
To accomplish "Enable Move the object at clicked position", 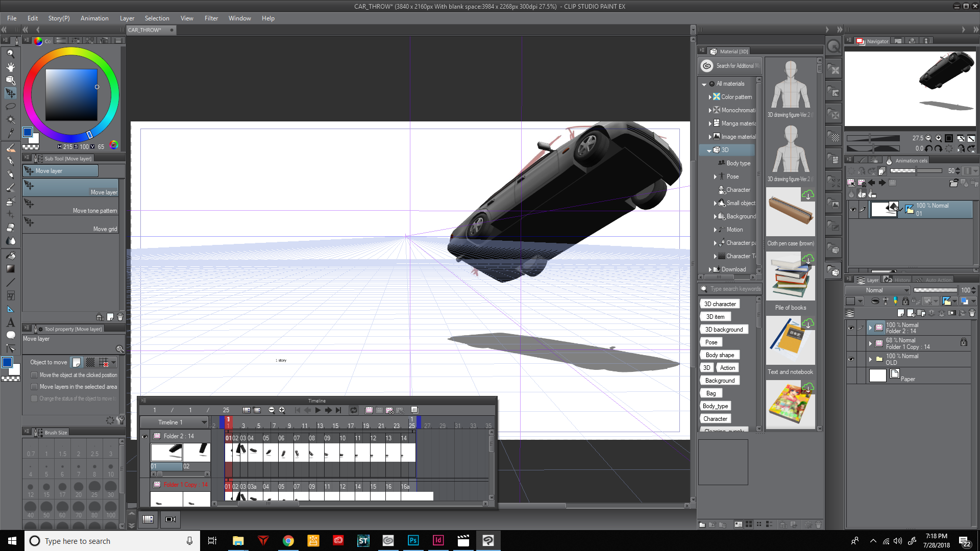I will pos(34,375).
